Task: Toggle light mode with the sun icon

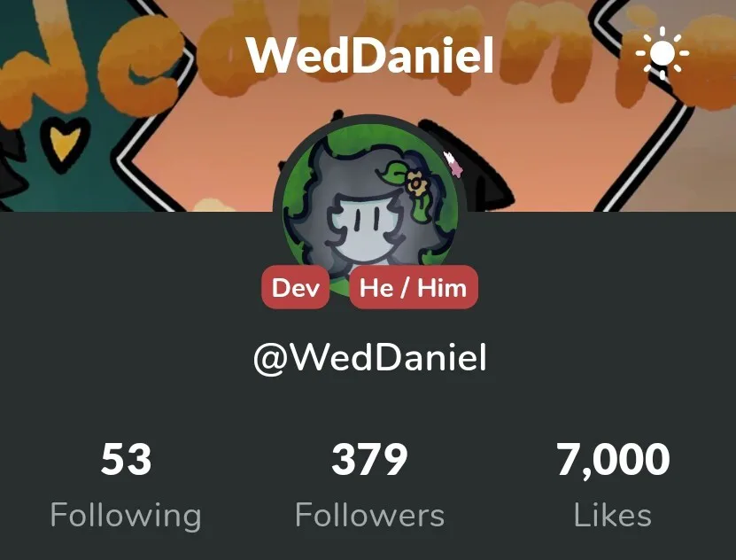Action: (662, 53)
